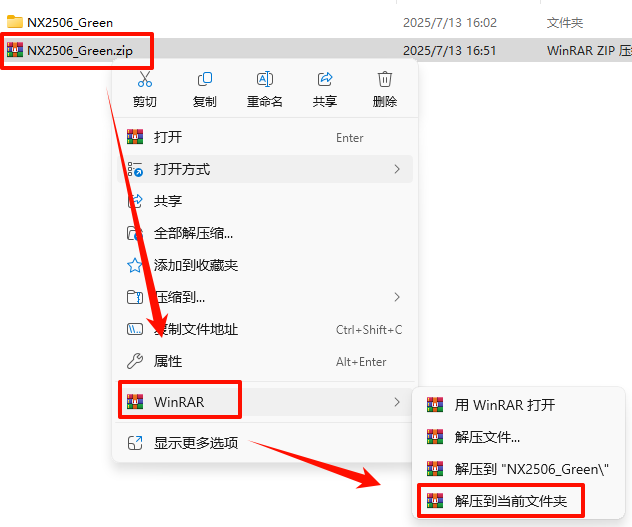Click the Rename (重命名) icon
Viewport: 632px width, 527px height.
click(x=265, y=79)
